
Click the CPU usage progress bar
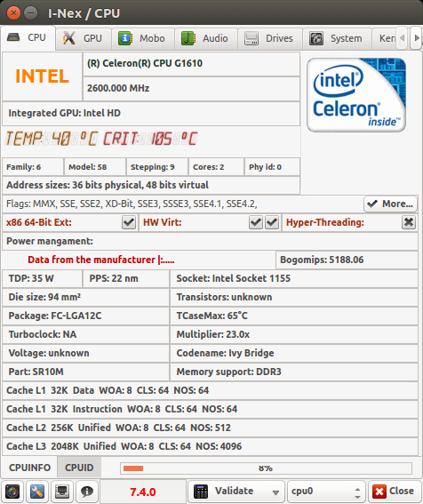click(266, 468)
